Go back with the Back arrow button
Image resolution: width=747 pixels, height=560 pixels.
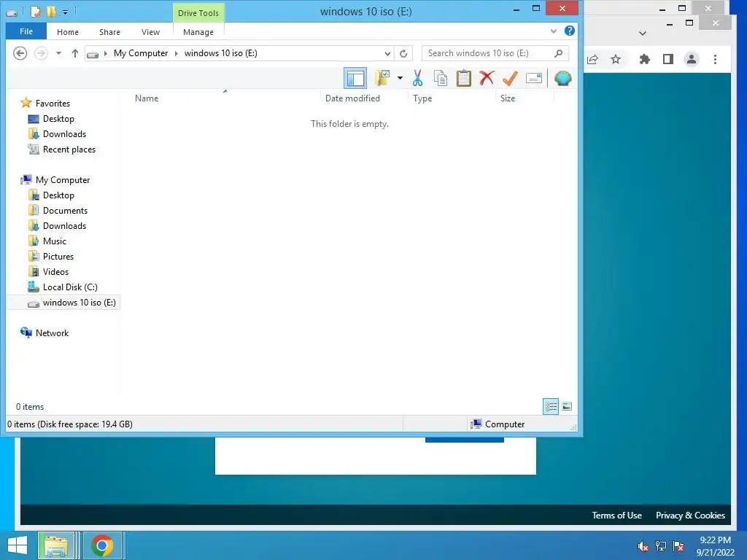20,53
